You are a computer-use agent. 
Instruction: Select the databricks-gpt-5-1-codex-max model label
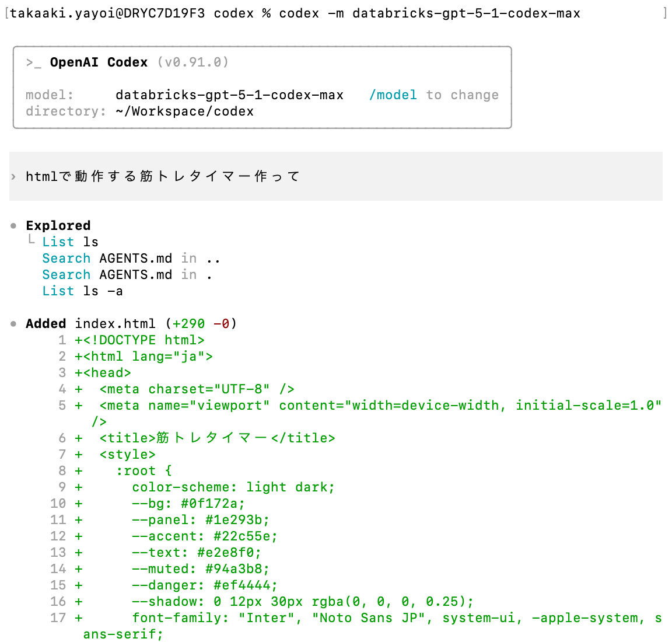pos(229,95)
